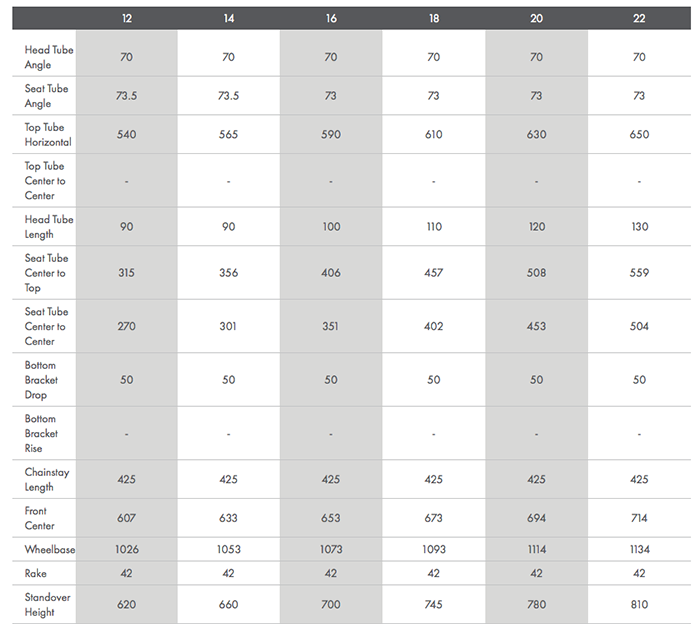Select the size 22 column header
The height and width of the screenshot is (624, 700).
pos(639,19)
